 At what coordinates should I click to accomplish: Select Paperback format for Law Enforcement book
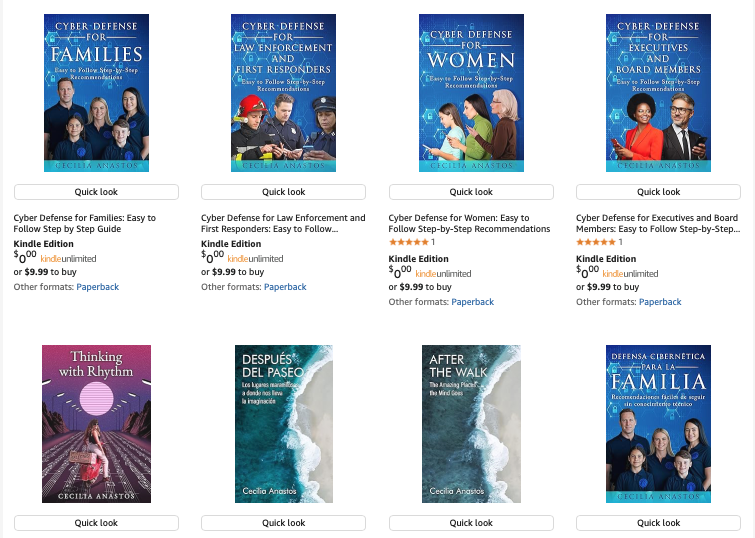point(285,287)
